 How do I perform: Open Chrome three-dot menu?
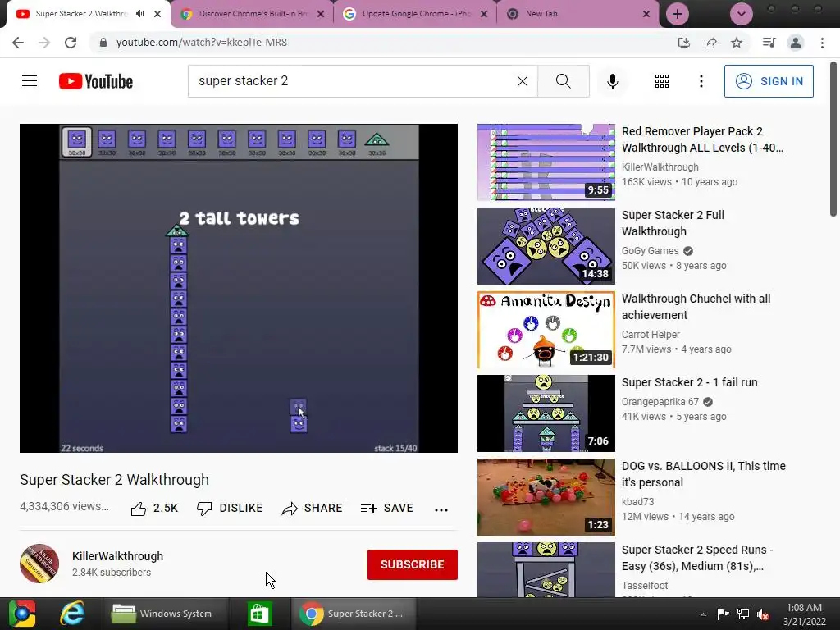[x=822, y=43]
